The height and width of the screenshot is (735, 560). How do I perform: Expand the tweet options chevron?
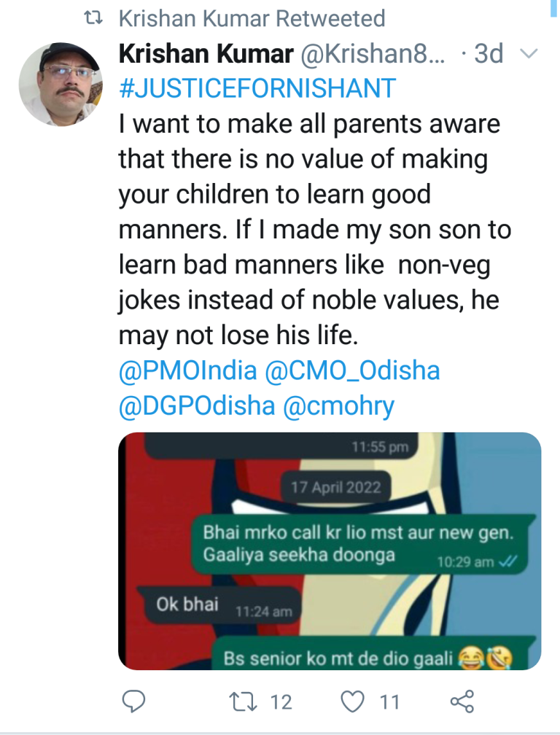[530, 55]
